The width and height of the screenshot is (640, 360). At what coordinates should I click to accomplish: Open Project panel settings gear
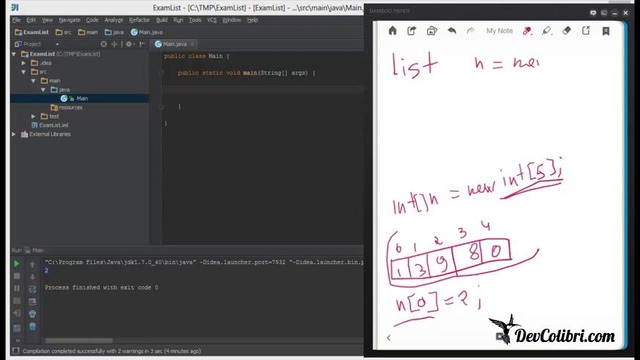coord(129,44)
